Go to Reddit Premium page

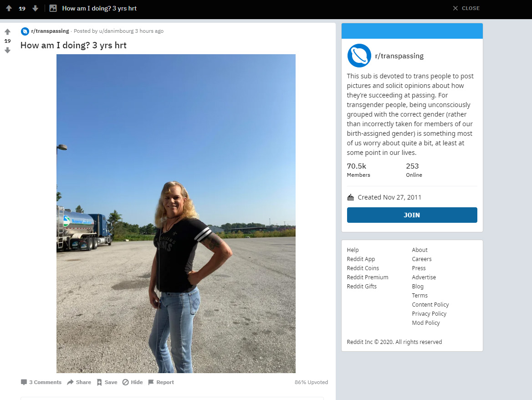368,277
